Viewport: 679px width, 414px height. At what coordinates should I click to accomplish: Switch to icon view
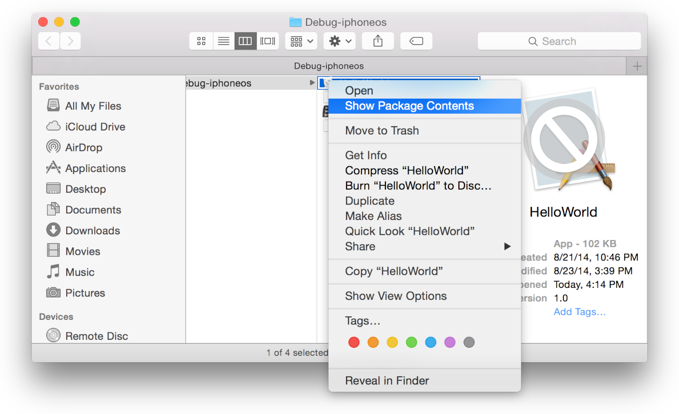pyautogui.click(x=201, y=41)
